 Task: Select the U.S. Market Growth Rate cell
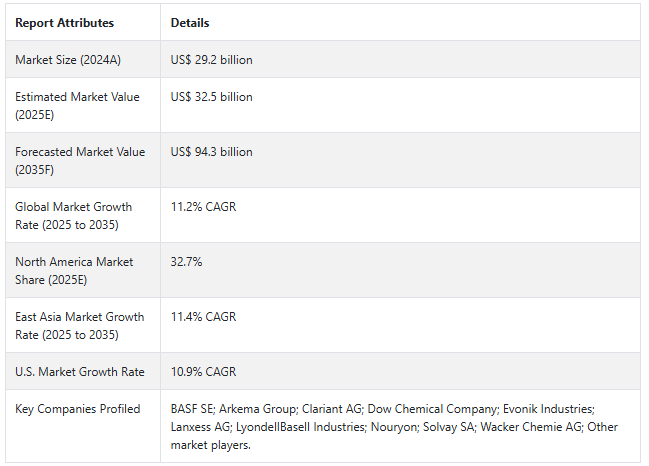[x=79, y=372]
